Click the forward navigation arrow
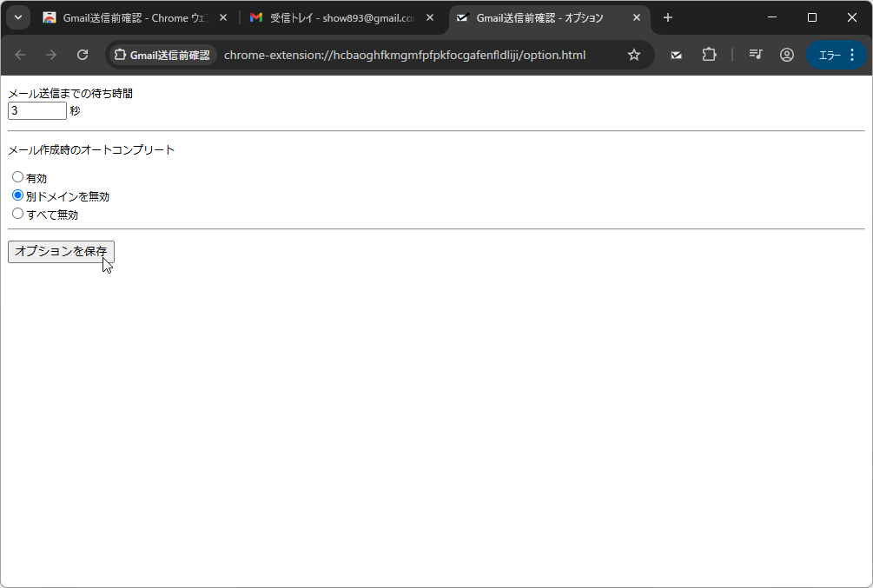 click(x=50, y=54)
